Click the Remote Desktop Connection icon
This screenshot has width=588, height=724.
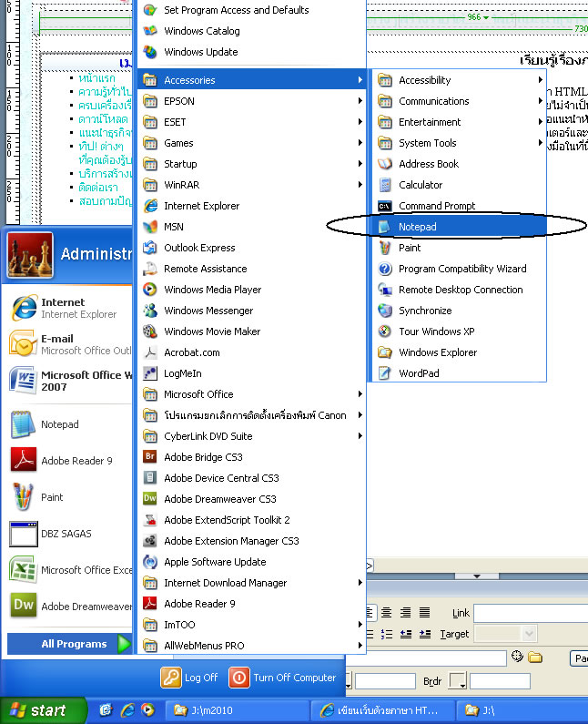(385, 290)
